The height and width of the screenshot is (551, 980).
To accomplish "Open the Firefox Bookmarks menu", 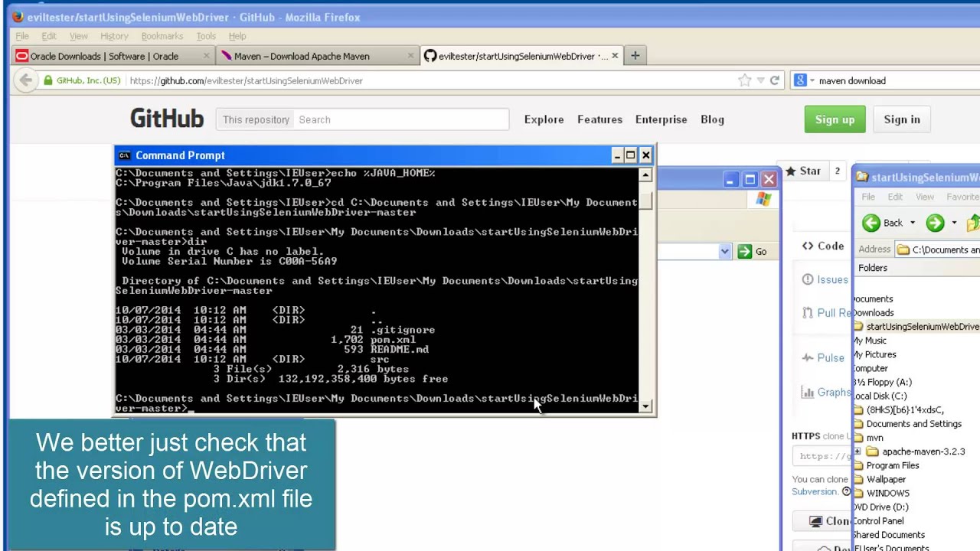I will [162, 36].
